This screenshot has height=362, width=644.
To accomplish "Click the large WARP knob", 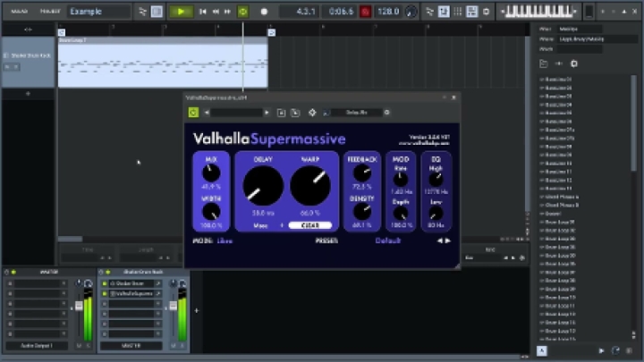I will tap(310, 186).
